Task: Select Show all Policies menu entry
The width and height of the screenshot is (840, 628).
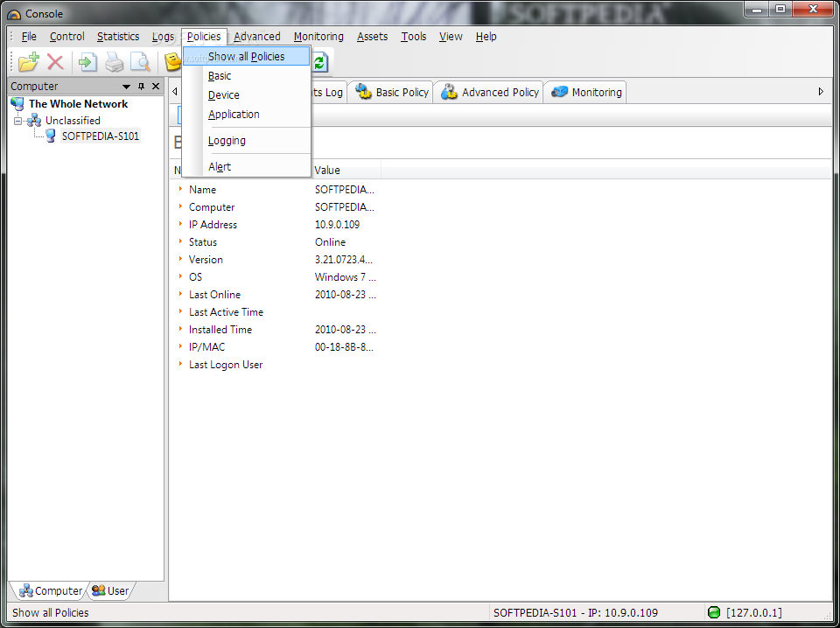Action: coord(247,56)
